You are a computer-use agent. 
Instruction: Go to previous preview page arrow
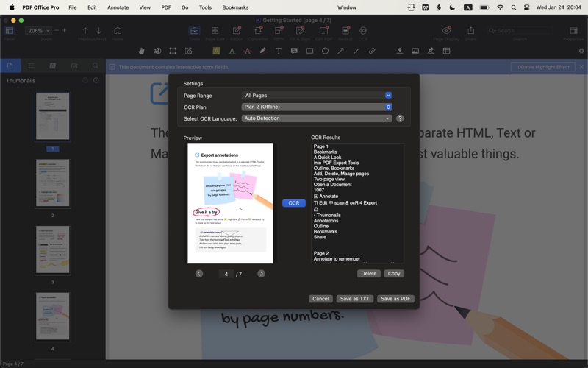[199, 274]
